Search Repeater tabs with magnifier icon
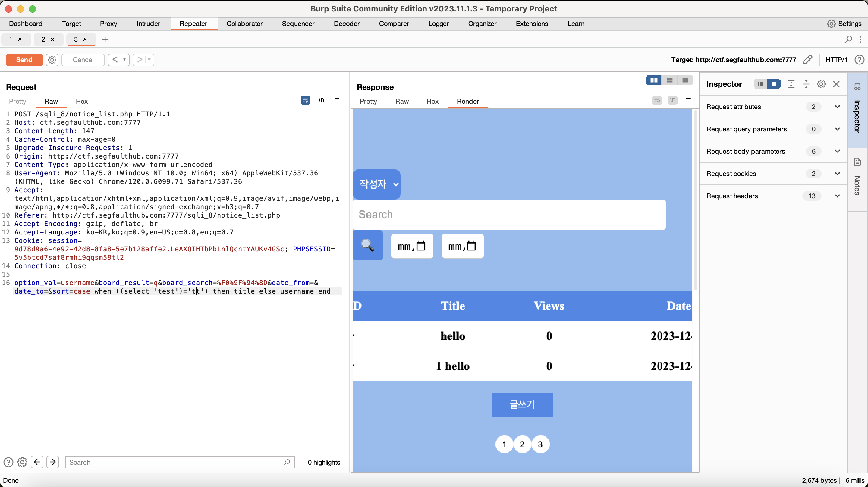Image resolution: width=868 pixels, height=487 pixels. [x=848, y=39]
